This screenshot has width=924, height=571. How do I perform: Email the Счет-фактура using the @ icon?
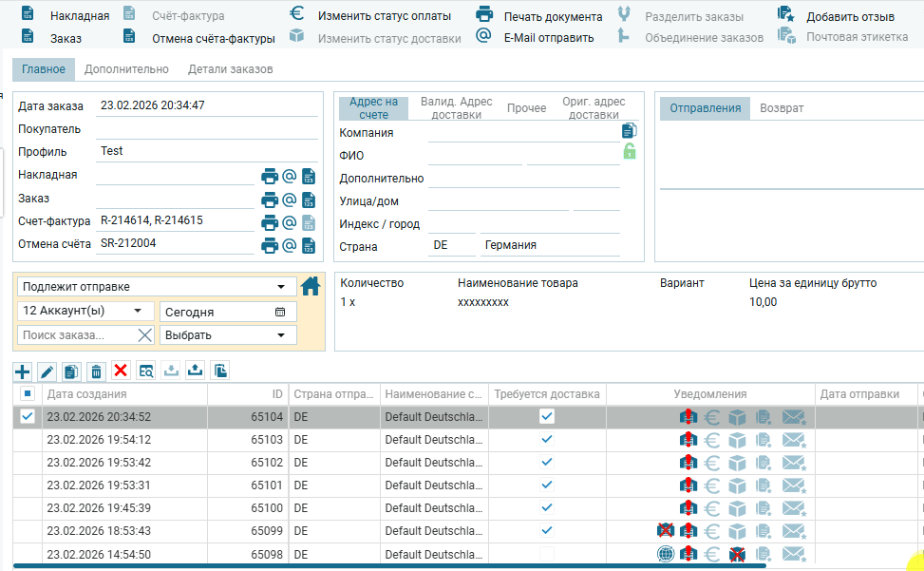click(290, 222)
